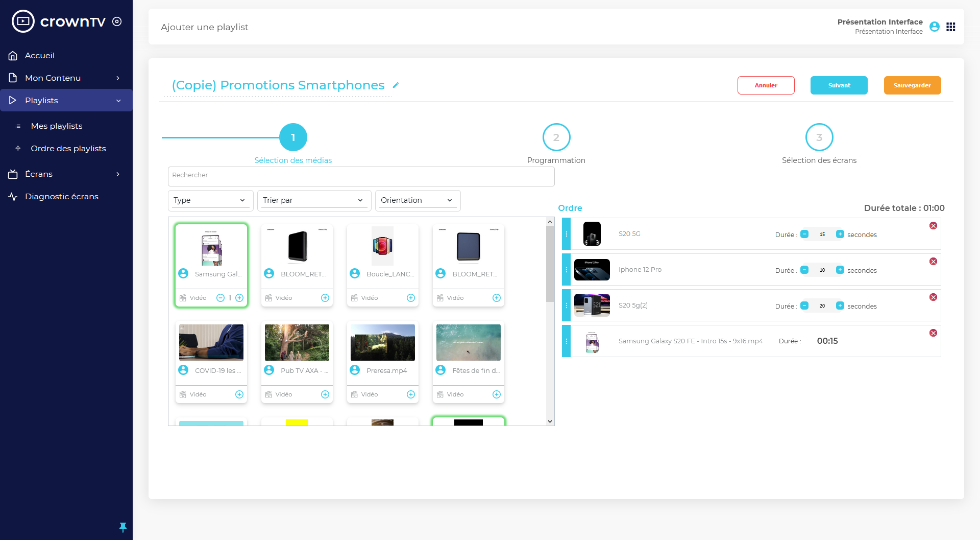Add Boucle_LANC... video to playlist
980x540 pixels.
point(411,298)
